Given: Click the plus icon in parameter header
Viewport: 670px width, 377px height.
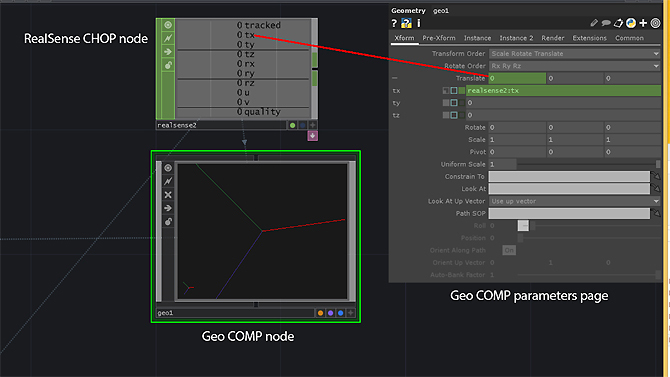Looking at the screenshot, I should pos(643,23).
